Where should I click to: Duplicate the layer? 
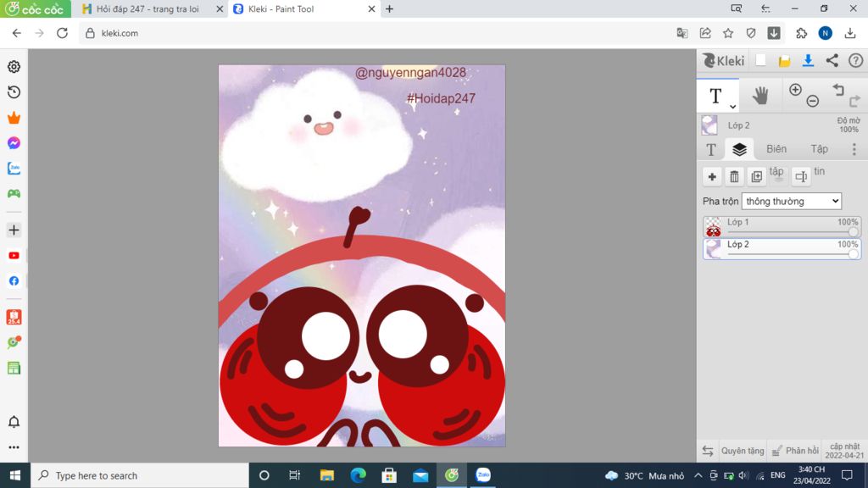tap(756, 176)
